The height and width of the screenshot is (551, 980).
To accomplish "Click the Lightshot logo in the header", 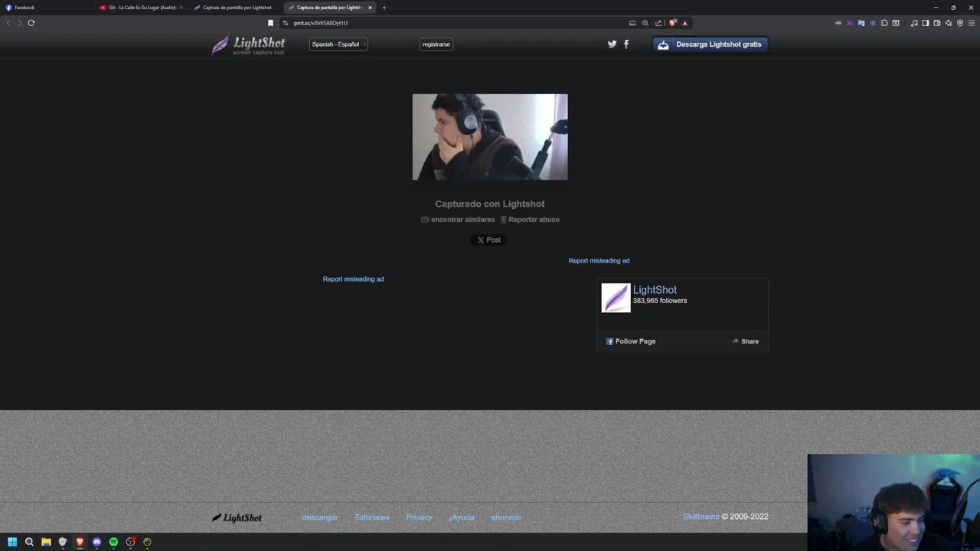I will coord(248,45).
